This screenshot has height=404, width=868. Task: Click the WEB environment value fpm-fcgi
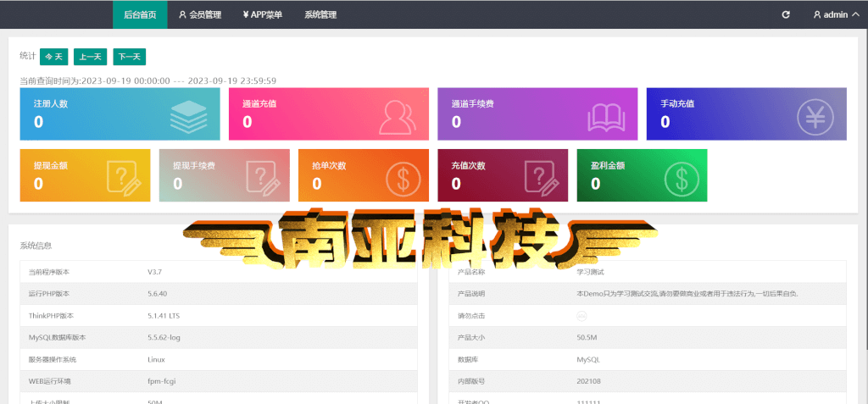click(x=162, y=381)
